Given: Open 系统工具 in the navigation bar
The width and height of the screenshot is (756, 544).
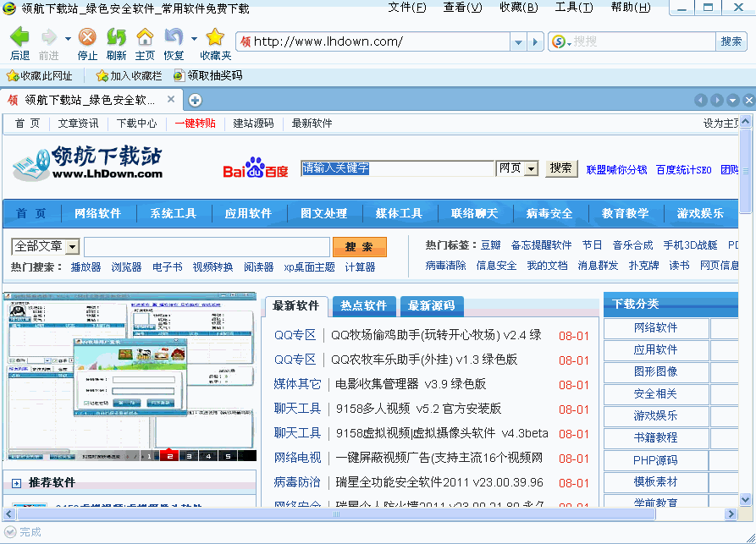Looking at the screenshot, I should tap(173, 213).
